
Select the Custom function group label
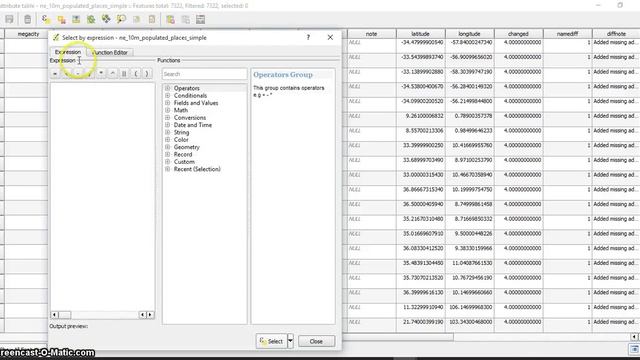point(184,162)
